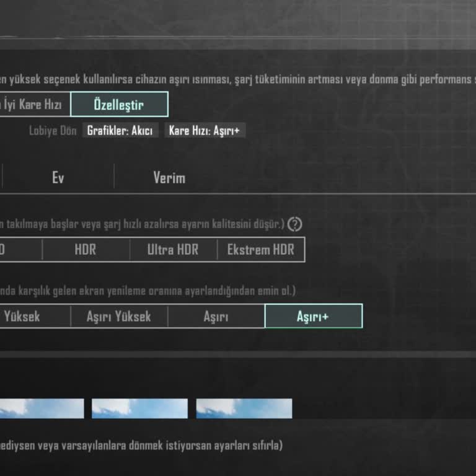Image resolution: width=476 pixels, height=476 pixels.
Task: Set frame rate to Aşırı Yüksek
Action: (x=119, y=316)
